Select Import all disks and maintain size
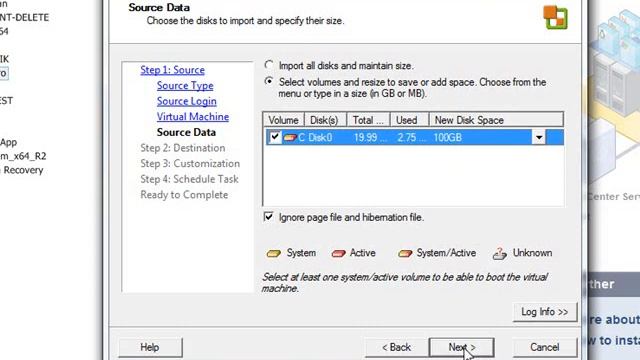This screenshot has width=640, height=360. click(x=269, y=65)
